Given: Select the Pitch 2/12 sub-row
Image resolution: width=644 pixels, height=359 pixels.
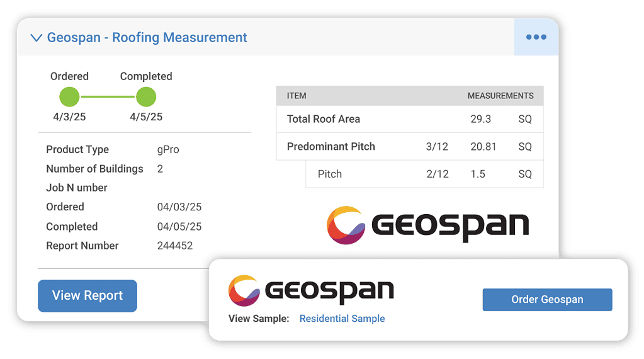Looking at the screenshot, I should tap(425, 174).
